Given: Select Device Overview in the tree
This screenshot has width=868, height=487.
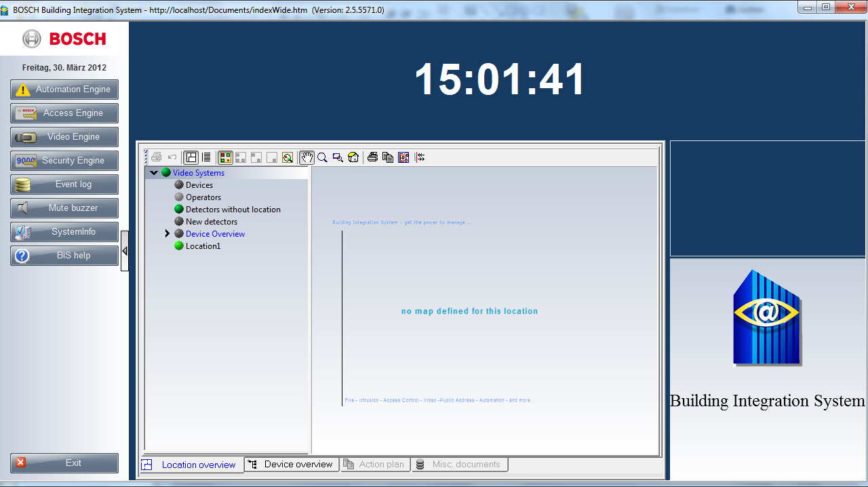Looking at the screenshot, I should coord(215,234).
